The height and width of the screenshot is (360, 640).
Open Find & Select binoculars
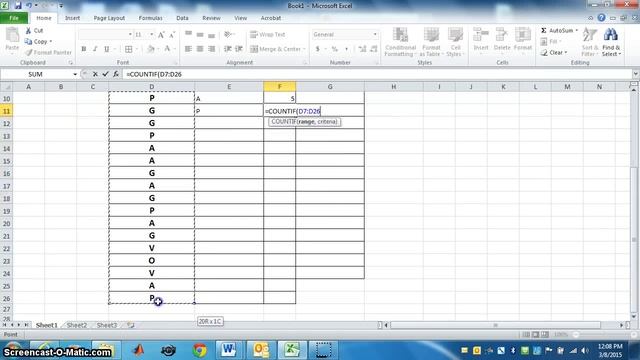[611, 42]
